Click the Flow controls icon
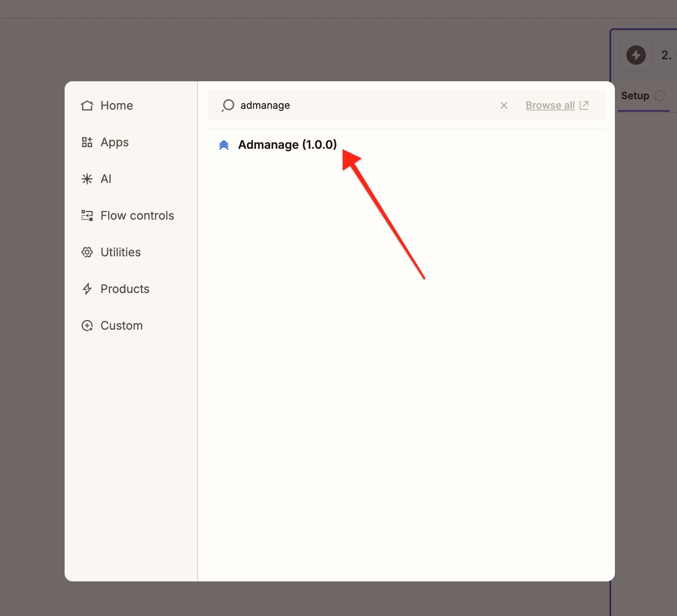 point(87,215)
